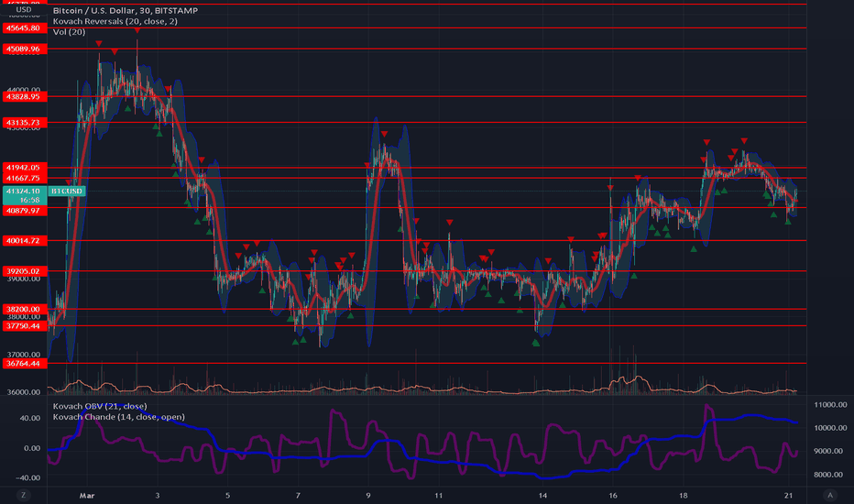Toggle the A auto-scale button
This screenshot has height=504, width=854.
[x=830, y=495]
